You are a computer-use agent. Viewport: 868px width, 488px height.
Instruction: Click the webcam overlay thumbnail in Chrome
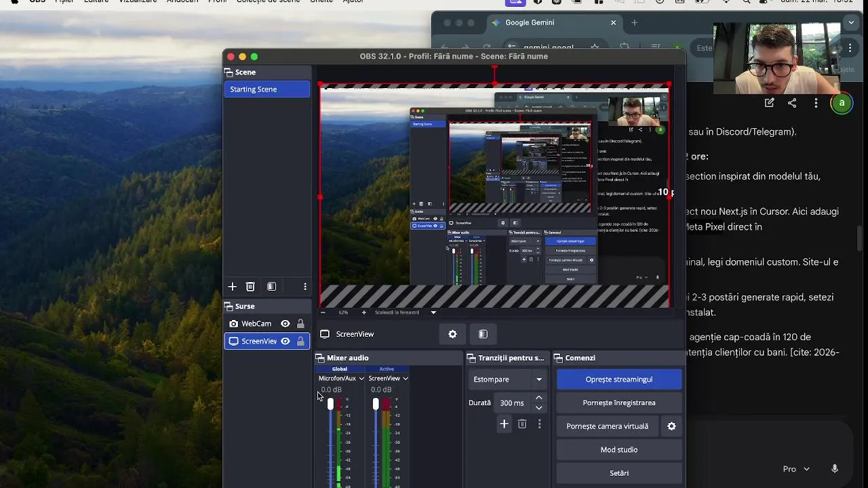tap(777, 58)
